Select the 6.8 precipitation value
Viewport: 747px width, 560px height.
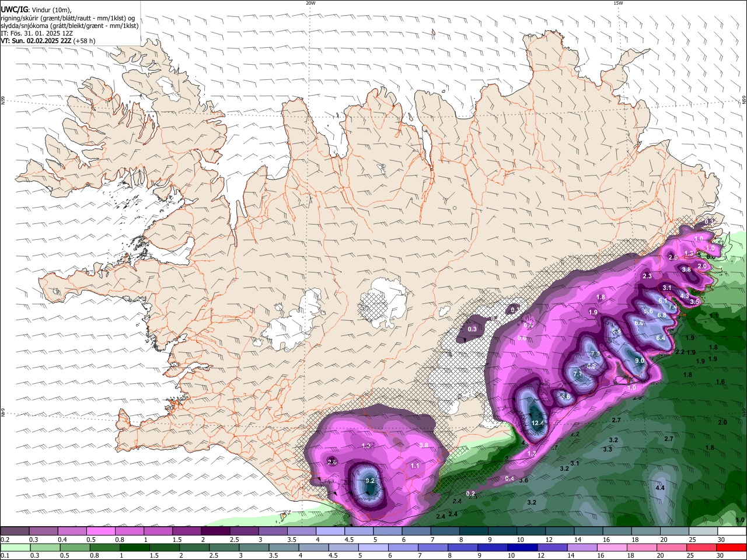pos(662,316)
